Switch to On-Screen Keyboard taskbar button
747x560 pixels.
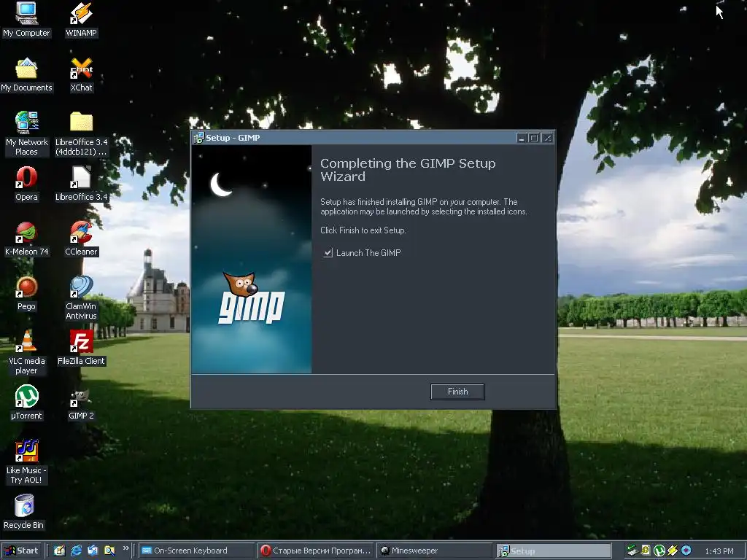pos(196,551)
